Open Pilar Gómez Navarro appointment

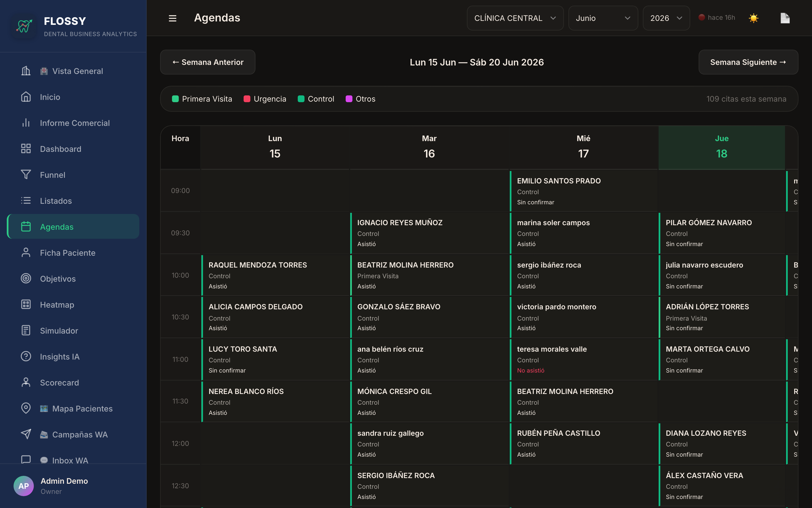click(721, 233)
